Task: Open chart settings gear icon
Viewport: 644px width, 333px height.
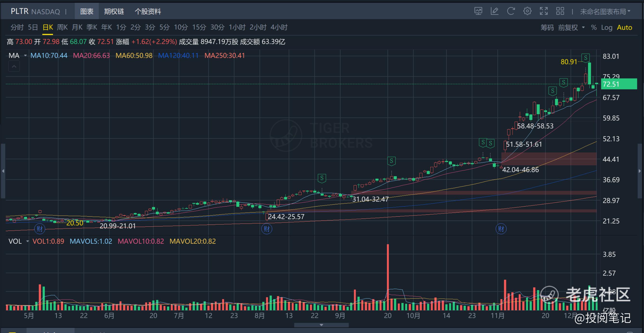Action: tap(527, 11)
